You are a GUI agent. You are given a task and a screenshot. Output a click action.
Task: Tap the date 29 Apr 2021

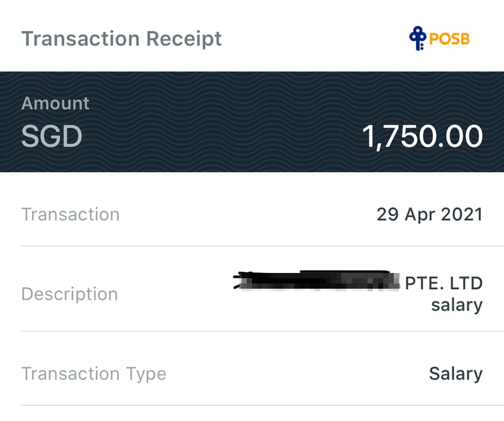429,215
